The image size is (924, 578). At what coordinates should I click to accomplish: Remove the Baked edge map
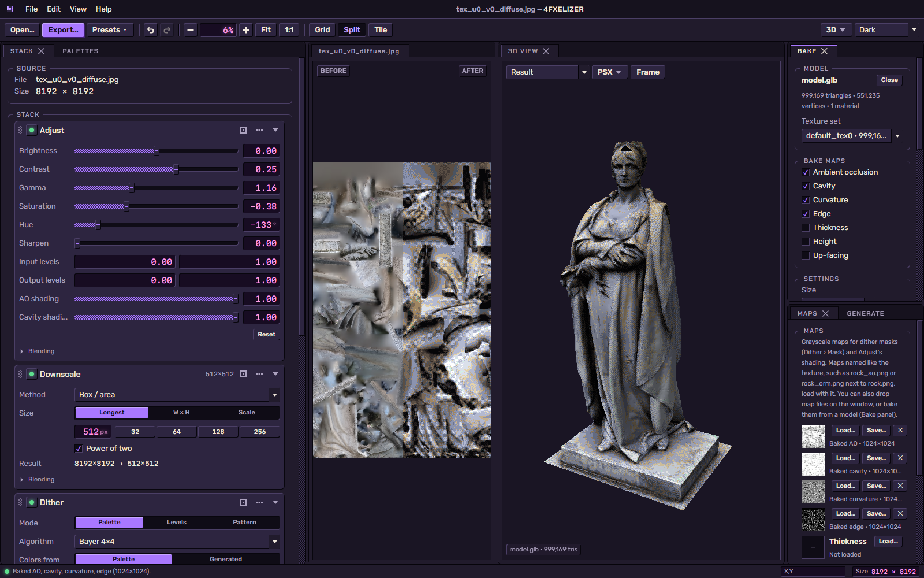(900, 513)
